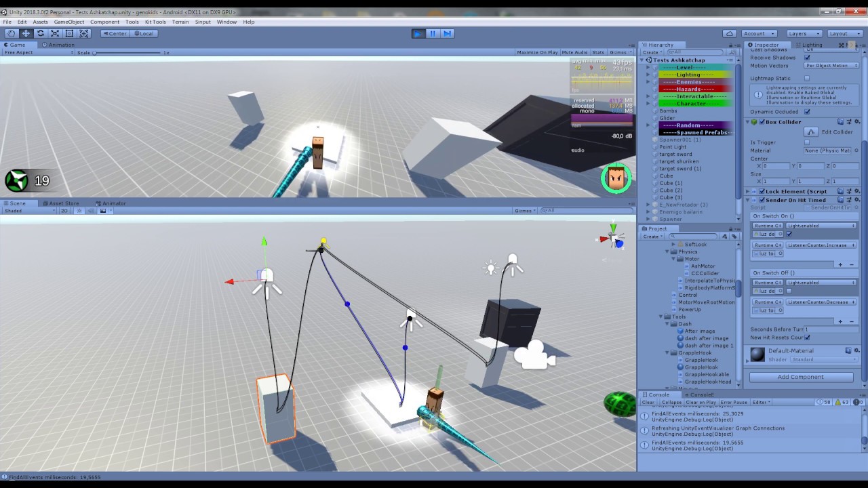The width and height of the screenshot is (868, 488).
Task: Select the Rotate tool
Action: [40, 33]
